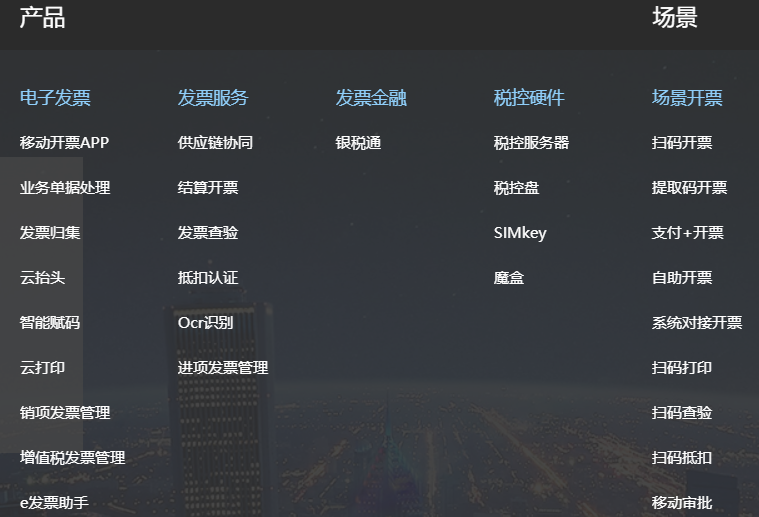Go to 场景开票 category heading

(x=687, y=98)
